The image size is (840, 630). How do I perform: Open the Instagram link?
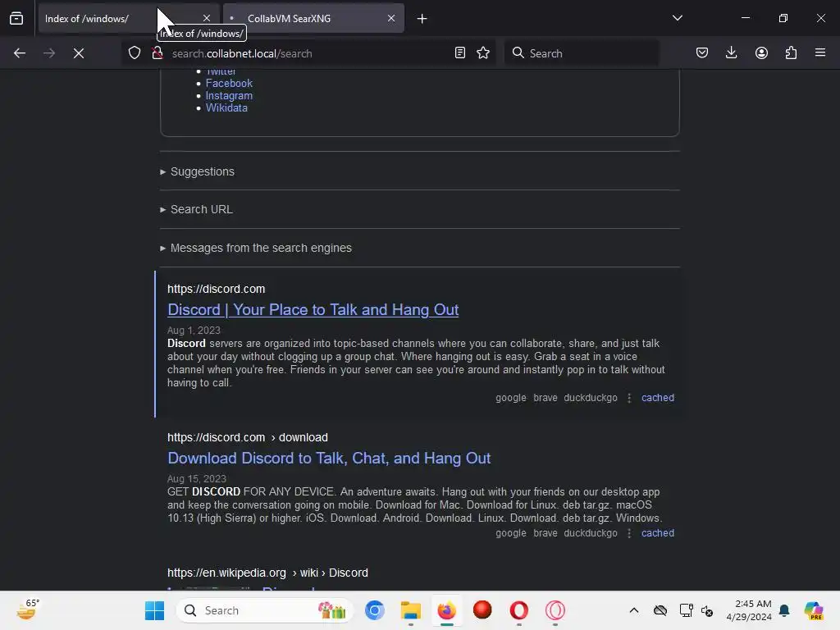point(229,95)
